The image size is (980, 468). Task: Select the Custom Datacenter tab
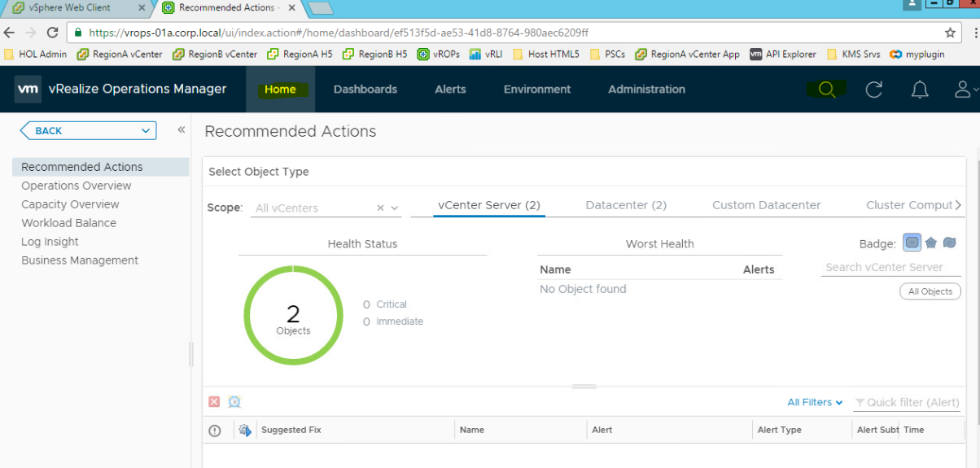coord(767,205)
